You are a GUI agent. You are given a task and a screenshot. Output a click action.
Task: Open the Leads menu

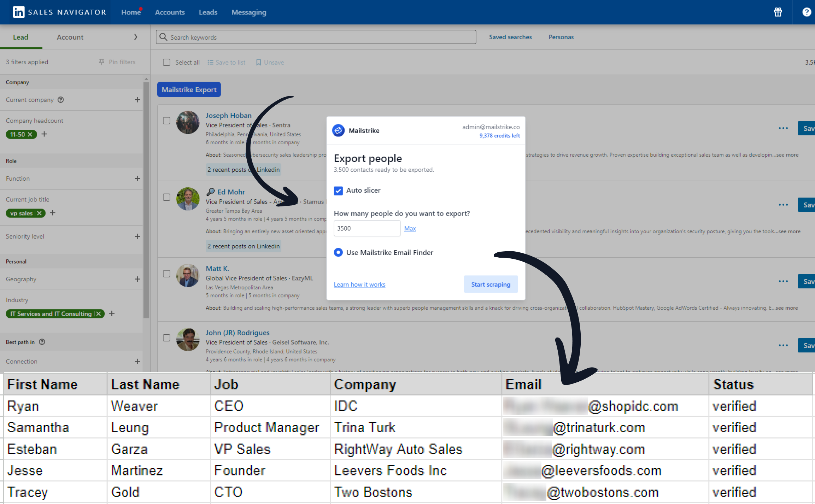pyautogui.click(x=208, y=12)
